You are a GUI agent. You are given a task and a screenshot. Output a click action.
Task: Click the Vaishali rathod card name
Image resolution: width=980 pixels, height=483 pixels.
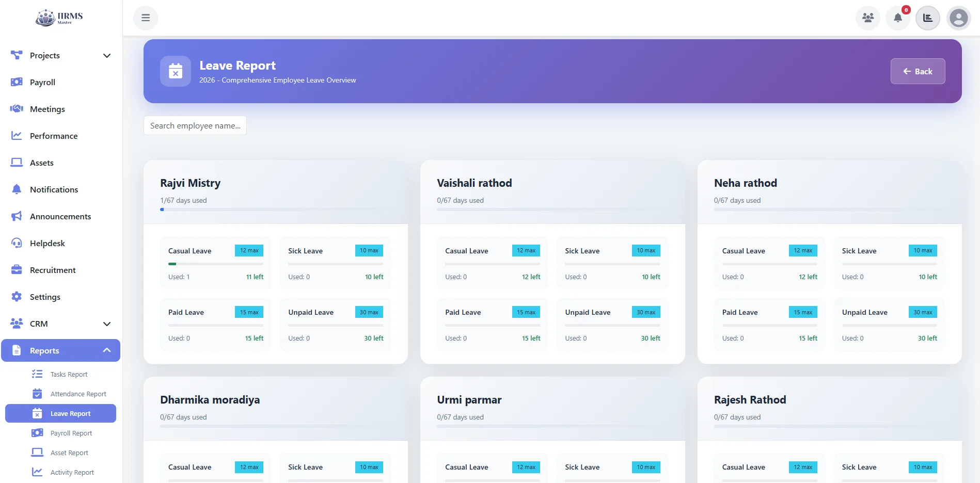tap(475, 183)
